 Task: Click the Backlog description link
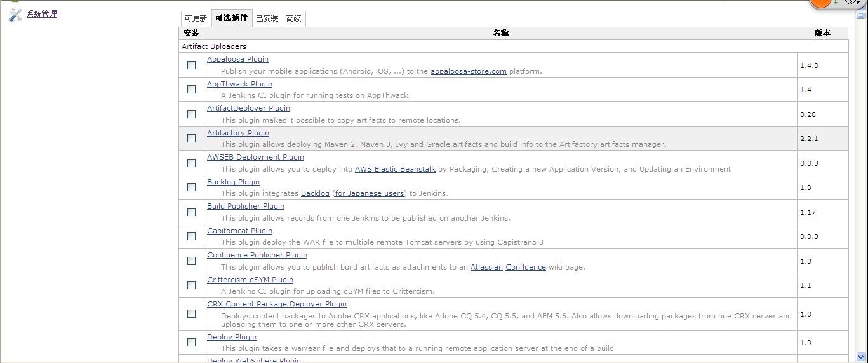tap(315, 193)
